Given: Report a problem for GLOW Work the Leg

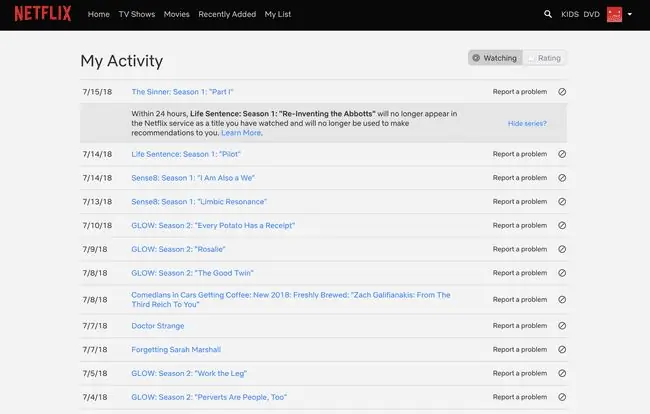Looking at the screenshot, I should [x=520, y=373].
